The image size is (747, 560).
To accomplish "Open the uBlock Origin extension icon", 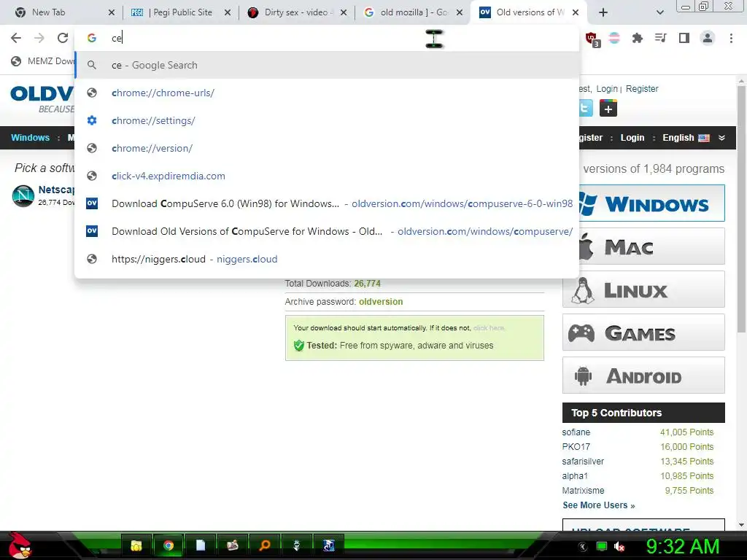I will click(x=592, y=39).
